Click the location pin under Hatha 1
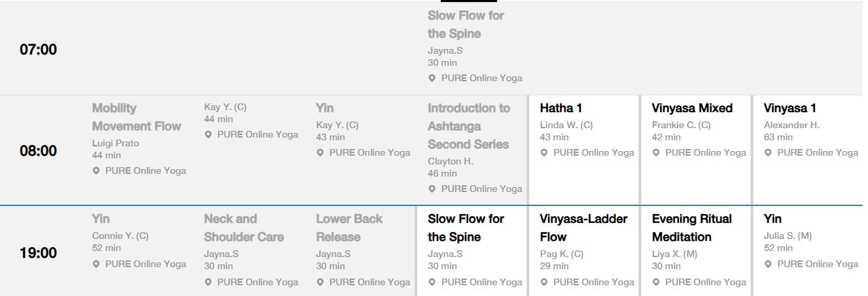Viewport: 868px width, 296px height. point(545,153)
